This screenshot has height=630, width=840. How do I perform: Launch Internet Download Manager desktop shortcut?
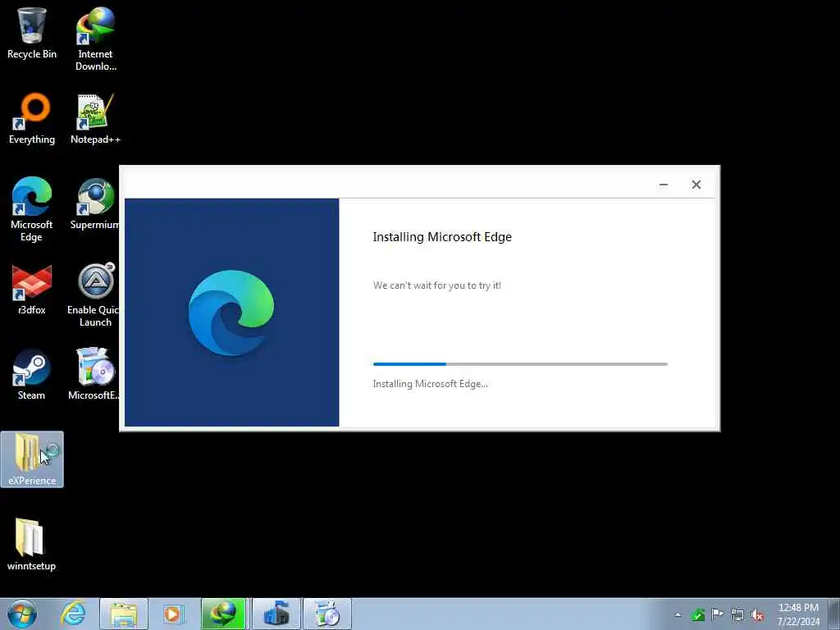click(x=95, y=39)
